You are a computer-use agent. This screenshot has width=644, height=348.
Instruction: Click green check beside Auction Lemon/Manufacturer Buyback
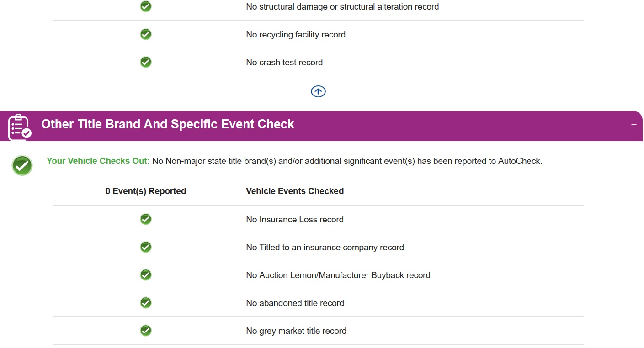[146, 275]
